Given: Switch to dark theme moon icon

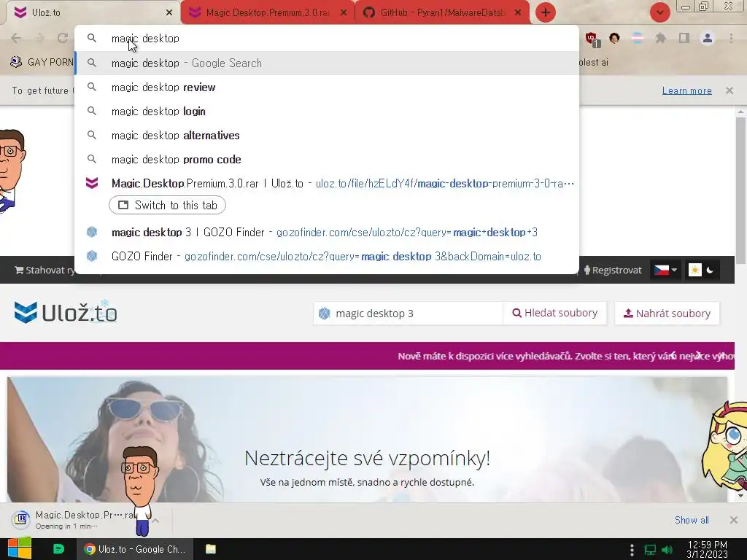Looking at the screenshot, I should coord(711,270).
